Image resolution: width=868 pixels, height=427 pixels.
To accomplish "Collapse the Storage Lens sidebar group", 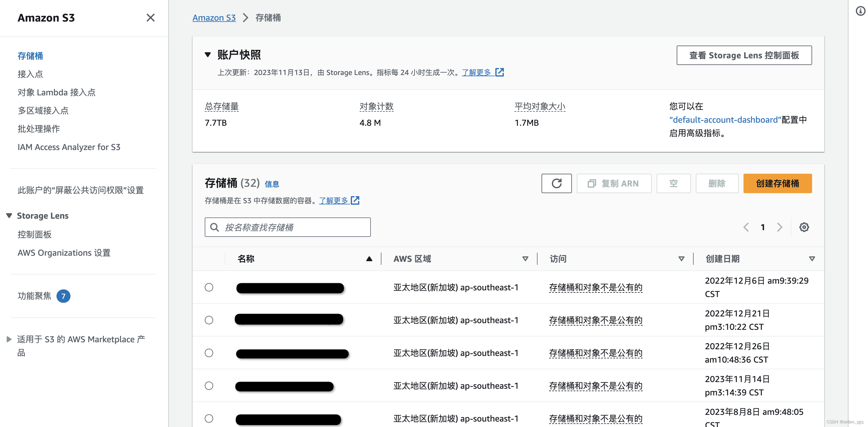I will pyautogui.click(x=9, y=215).
